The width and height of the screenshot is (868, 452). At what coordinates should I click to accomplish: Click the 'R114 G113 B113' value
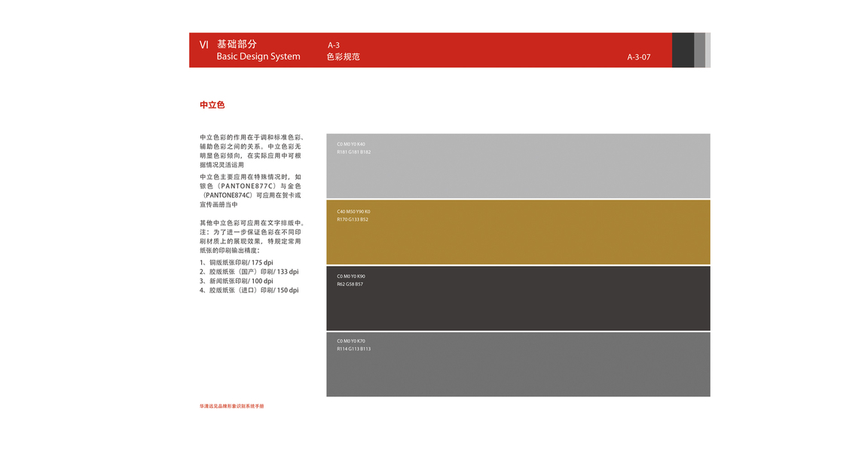353,349
